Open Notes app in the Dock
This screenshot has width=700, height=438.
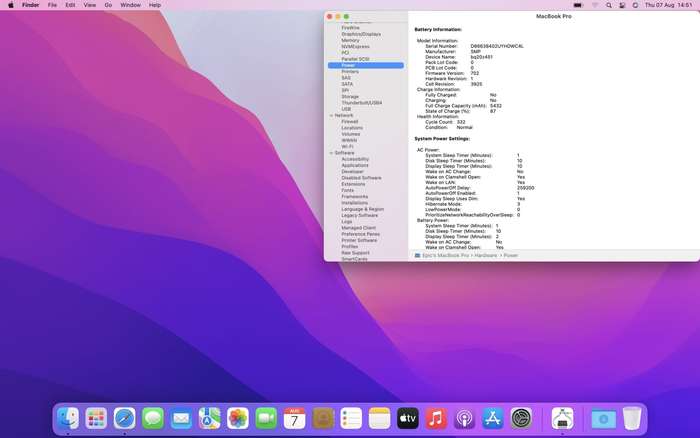pyautogui.click(x=379, y=419)
